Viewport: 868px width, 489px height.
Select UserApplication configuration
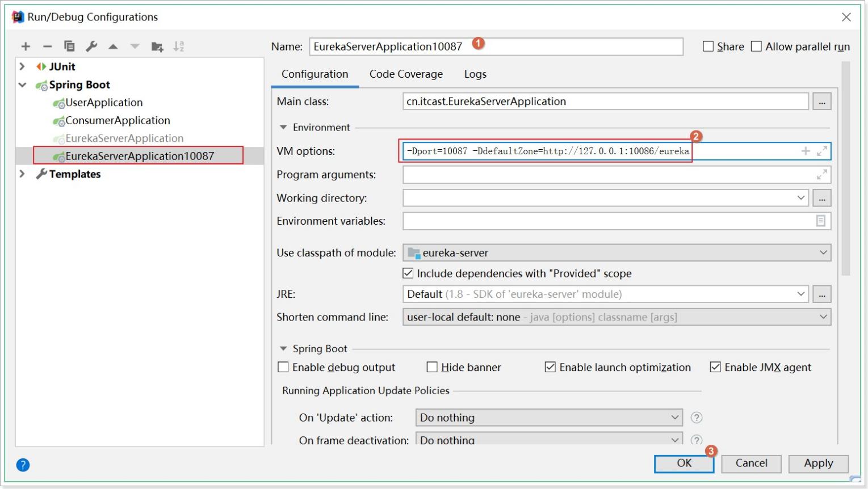tap(104, 103)
